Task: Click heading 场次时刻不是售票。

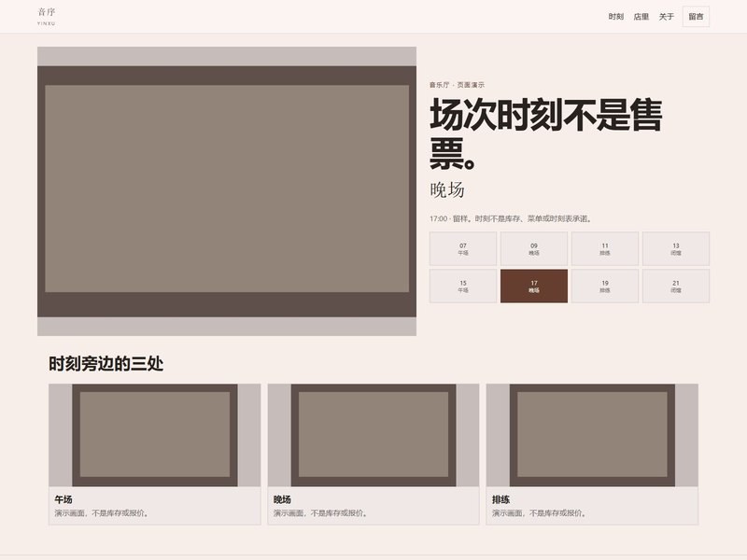Action: tap(546, 133)
